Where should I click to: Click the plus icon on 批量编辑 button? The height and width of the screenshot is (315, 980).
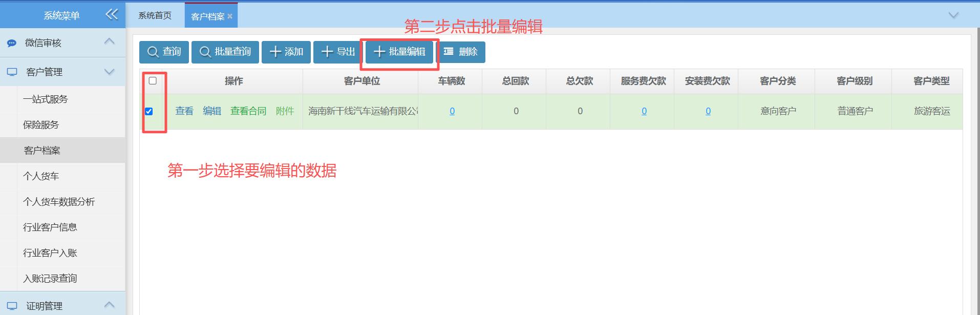379,52
